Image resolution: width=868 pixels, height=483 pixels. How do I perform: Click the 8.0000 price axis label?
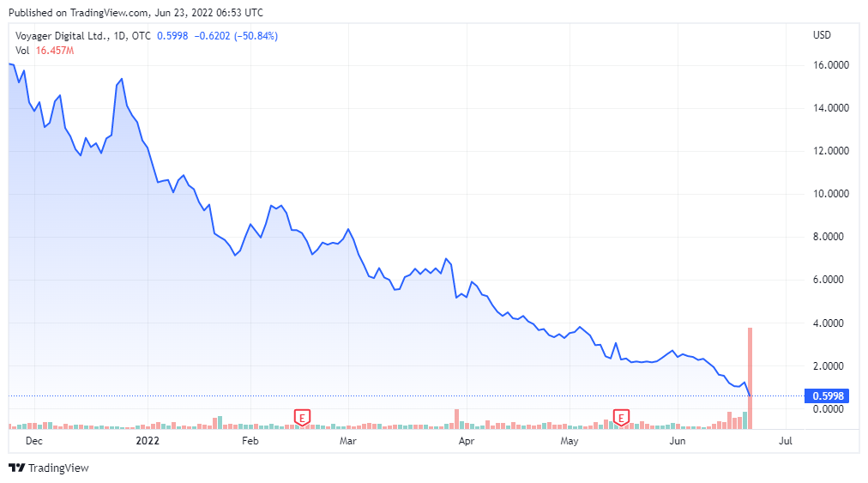click(830, 237)
